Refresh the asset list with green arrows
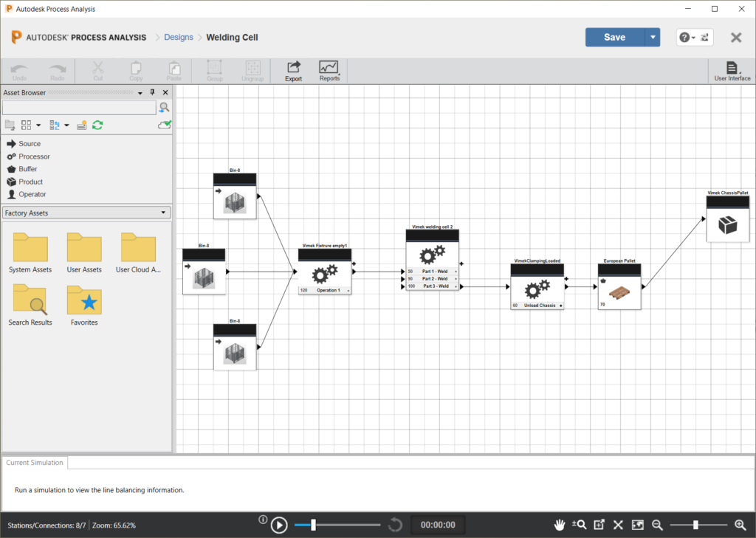756x538 pixels. point(97,125)
